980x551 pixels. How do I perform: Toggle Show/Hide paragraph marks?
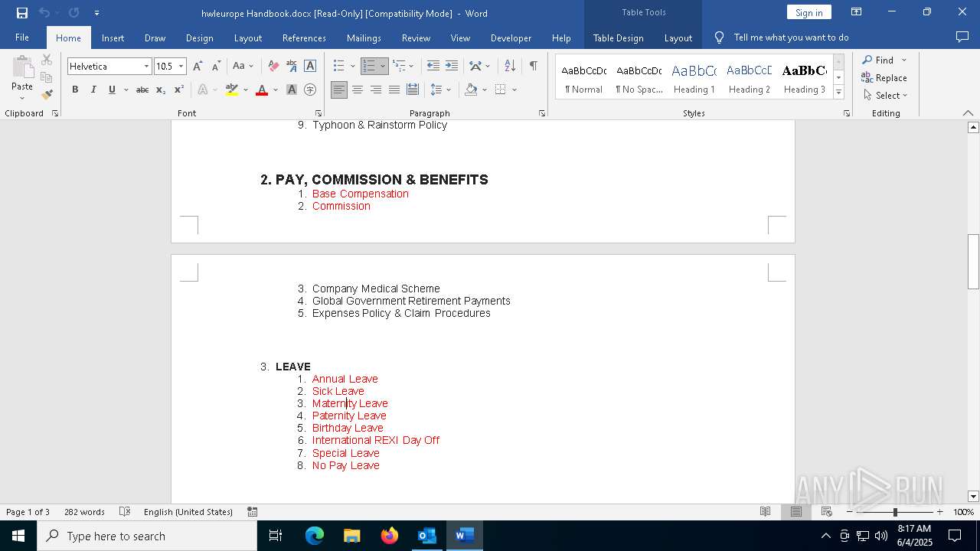point(533,67)
